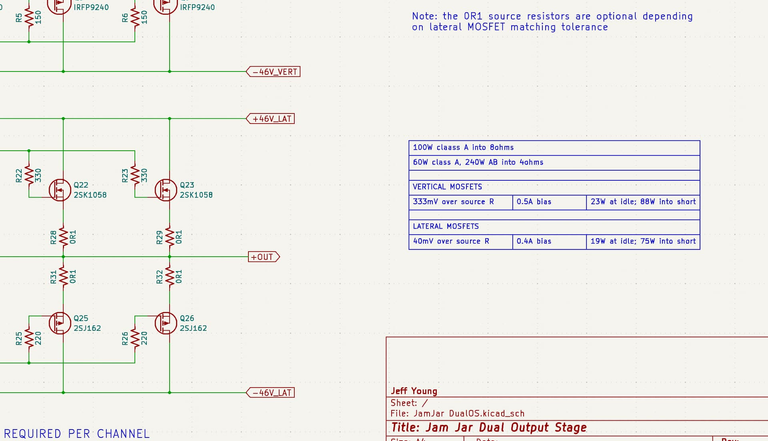Click the 0R1 value of R29
The height and width of the screenshot is (441, 768).
pos(179,237)
